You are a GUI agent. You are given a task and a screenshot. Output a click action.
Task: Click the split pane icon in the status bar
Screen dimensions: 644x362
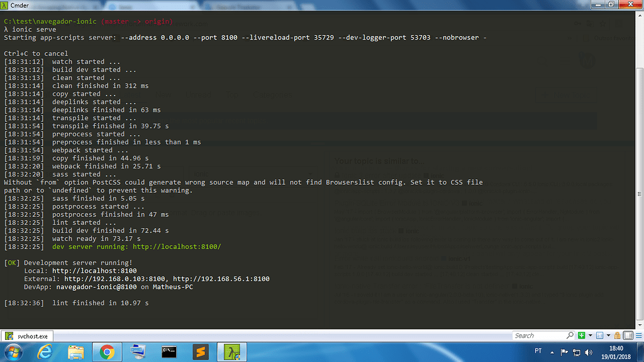pos(600,335)
